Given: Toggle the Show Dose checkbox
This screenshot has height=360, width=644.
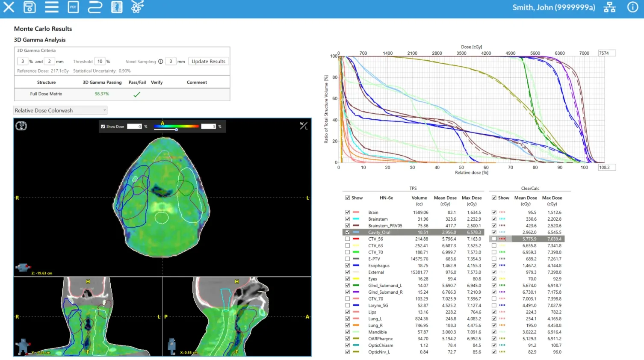Looking at the screenshot, I should click(103, 126).
